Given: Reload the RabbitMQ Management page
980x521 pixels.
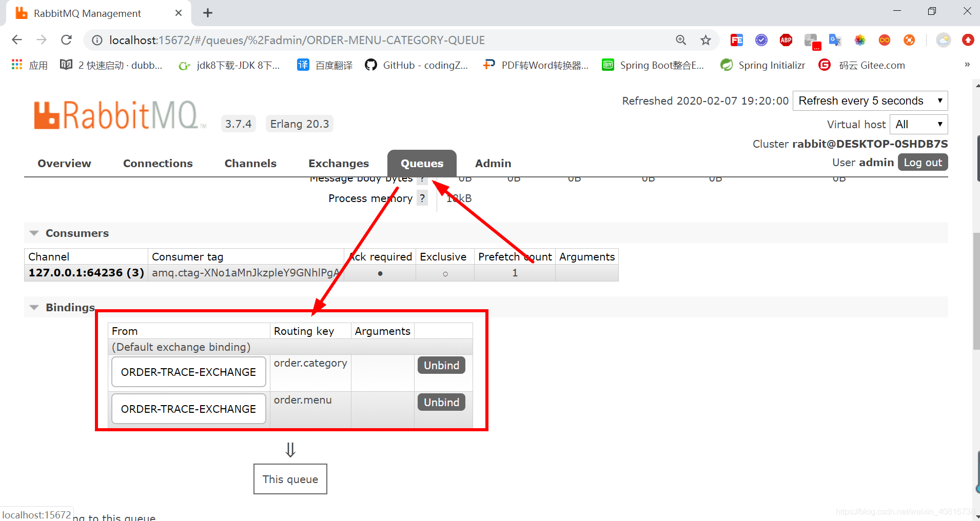Looking at the screenshot, I should tap(66, 40).
